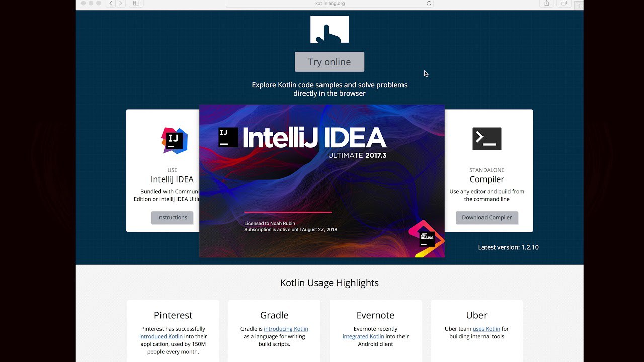Image resolution: width=644 pixels, height=362 pixels.
Task: Click the kotlinlang.org address field
Action: [330, 3]
